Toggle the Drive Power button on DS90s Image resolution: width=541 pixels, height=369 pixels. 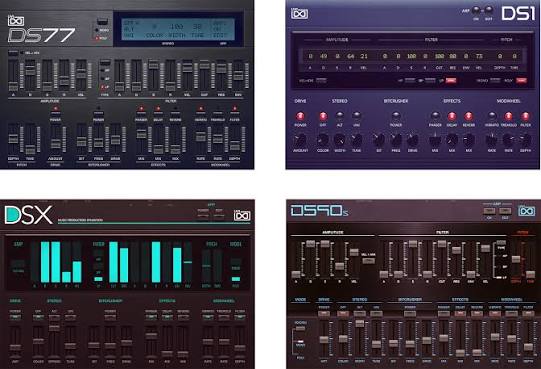tap(324, 313)
